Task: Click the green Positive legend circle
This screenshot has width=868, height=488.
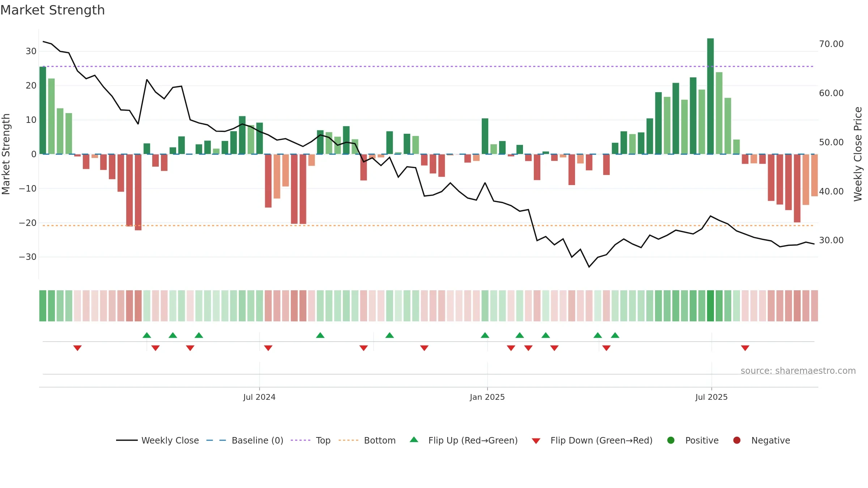Action: pos(671,440)
